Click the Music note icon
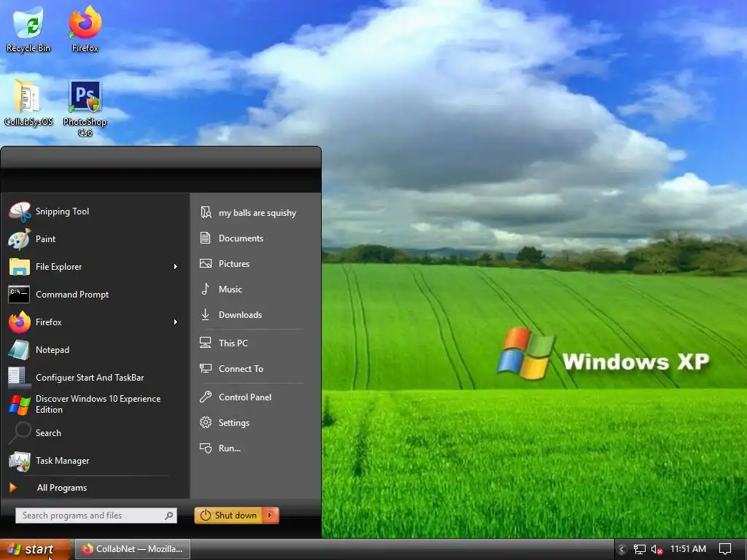Image resolution: width=747 pixels, height=560 pixels. coord(205,289)
